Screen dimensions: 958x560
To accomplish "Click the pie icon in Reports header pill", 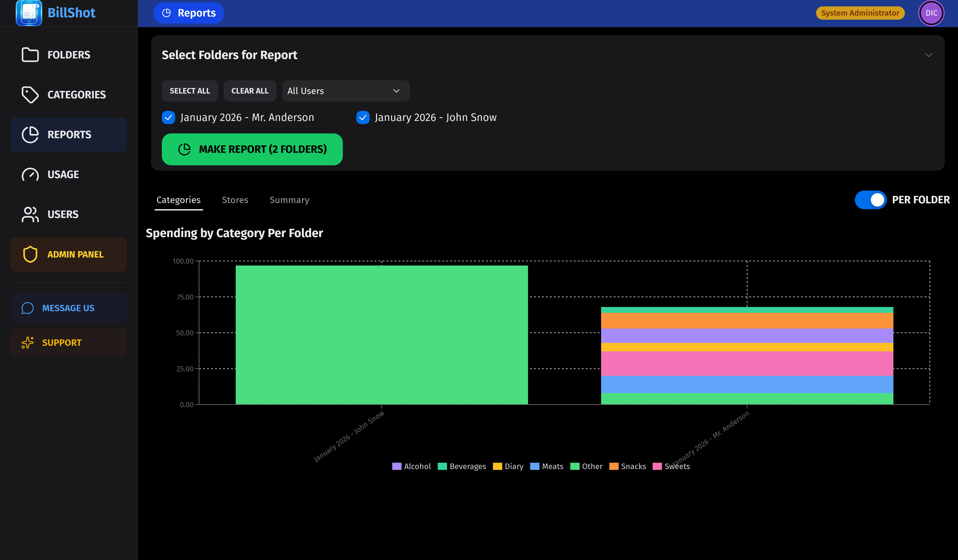I will click(x=167, y=13).
